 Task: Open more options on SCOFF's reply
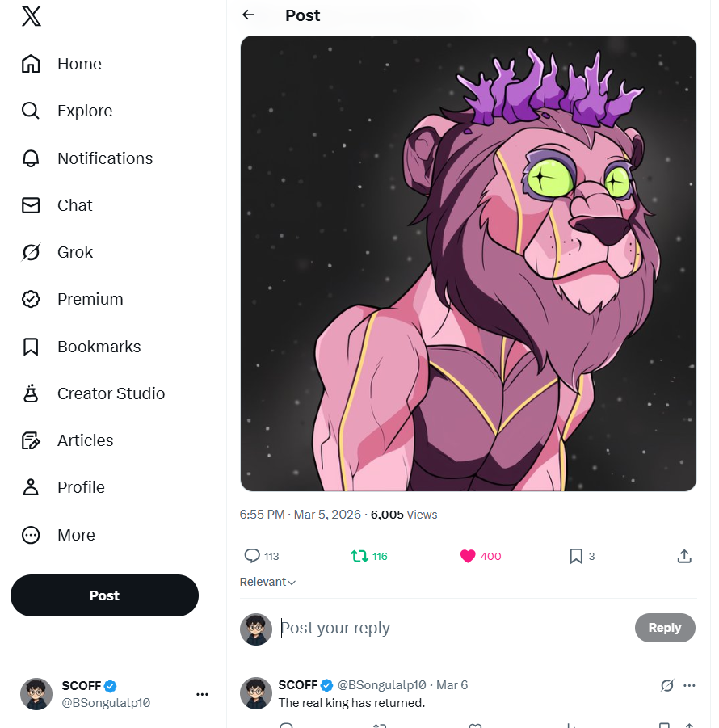[689, 685]
